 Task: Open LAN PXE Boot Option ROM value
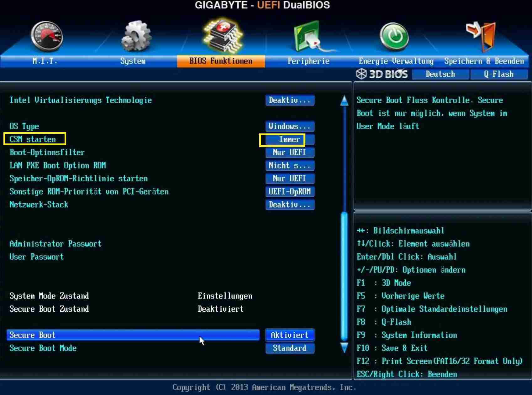tap(290, 165)
